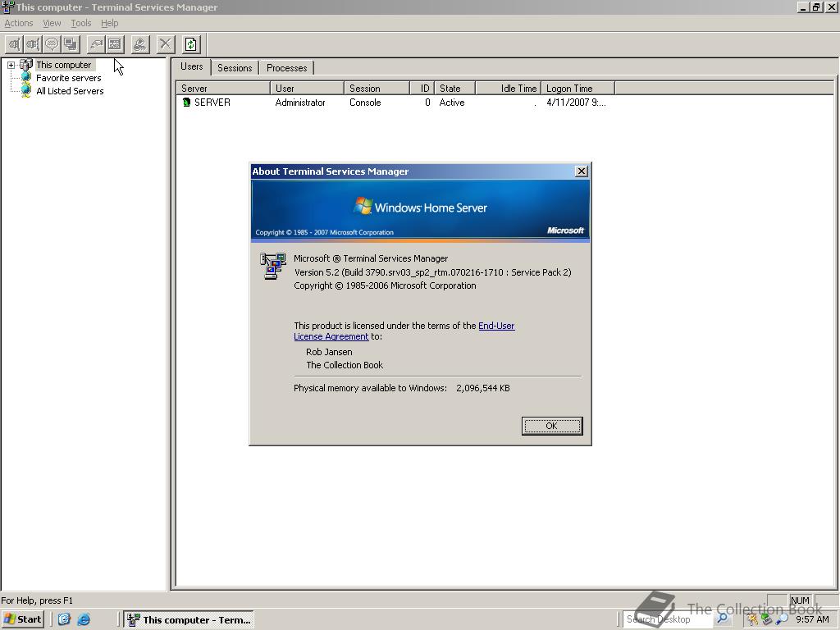Click the End Process X toolbar icon
Screen dimensions: 840x630
point(166,44)
